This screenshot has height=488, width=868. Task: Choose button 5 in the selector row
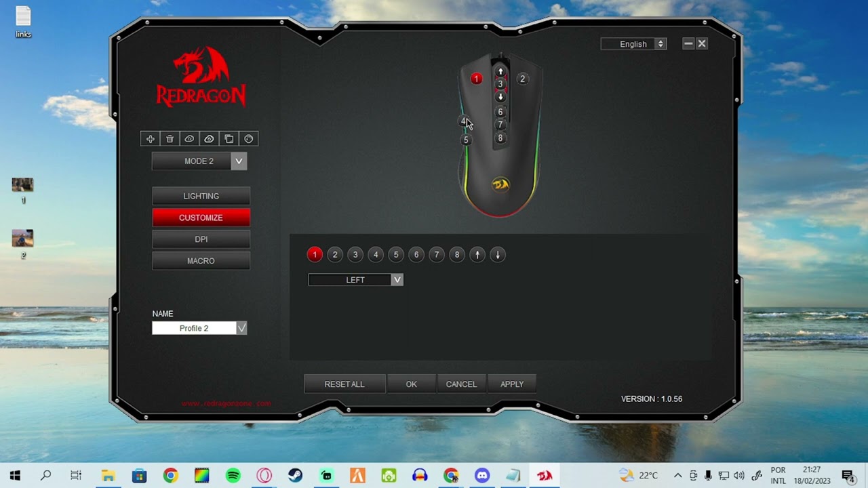tap(396, 255)
